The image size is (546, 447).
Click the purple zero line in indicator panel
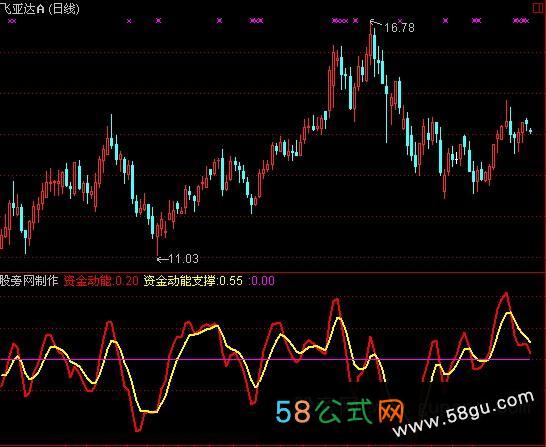point(265,359)
